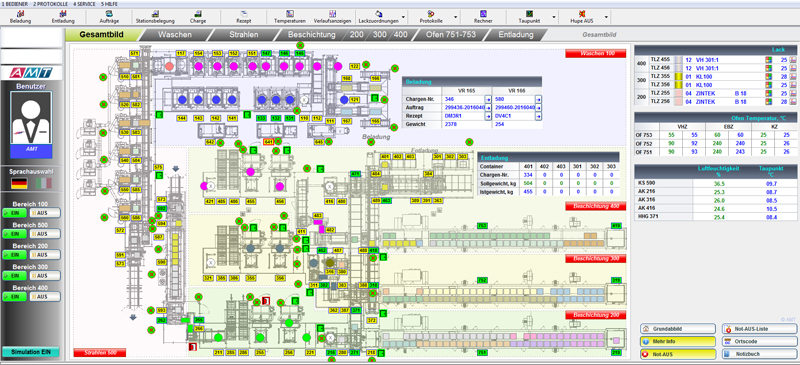Switch to the Ofen 751-753 tab

[x=448, y=35]
